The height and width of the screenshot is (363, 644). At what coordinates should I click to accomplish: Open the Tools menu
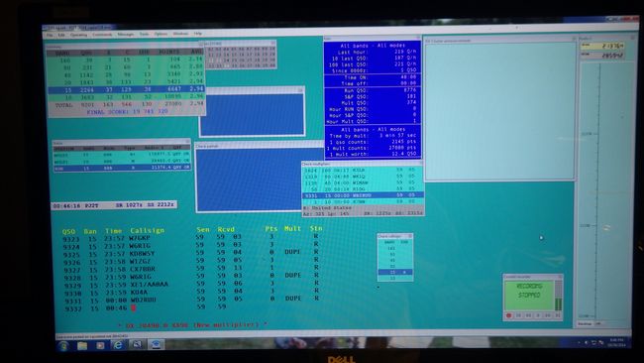[x=144, y=34]
